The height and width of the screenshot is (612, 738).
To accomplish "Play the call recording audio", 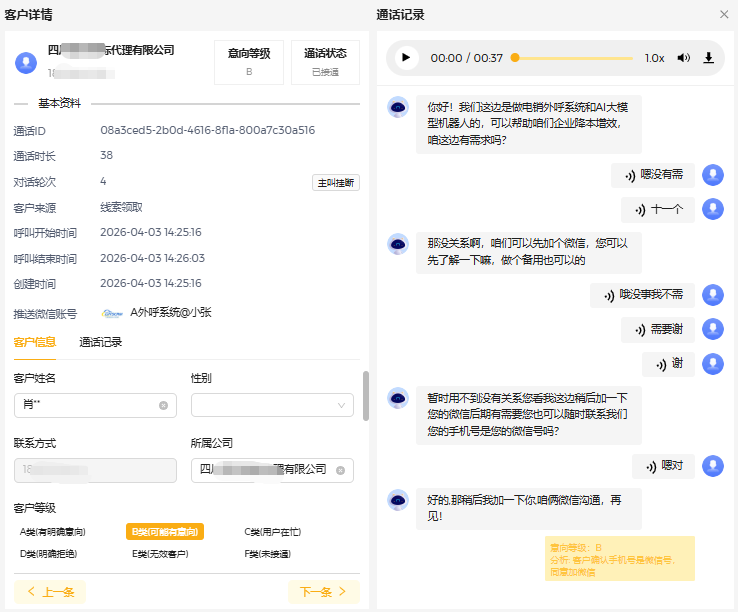I will tap(406, 58).
